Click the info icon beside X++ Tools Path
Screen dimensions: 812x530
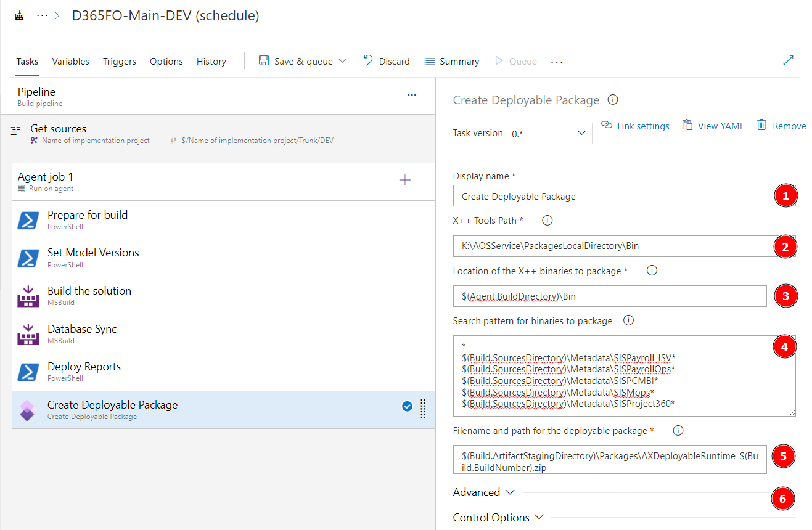point(546,220)
